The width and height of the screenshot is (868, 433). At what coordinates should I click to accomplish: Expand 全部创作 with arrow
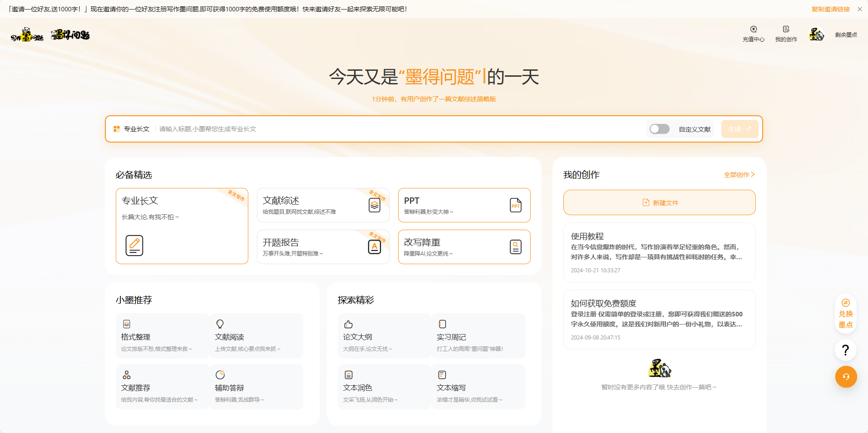click(x=739, y=175)
